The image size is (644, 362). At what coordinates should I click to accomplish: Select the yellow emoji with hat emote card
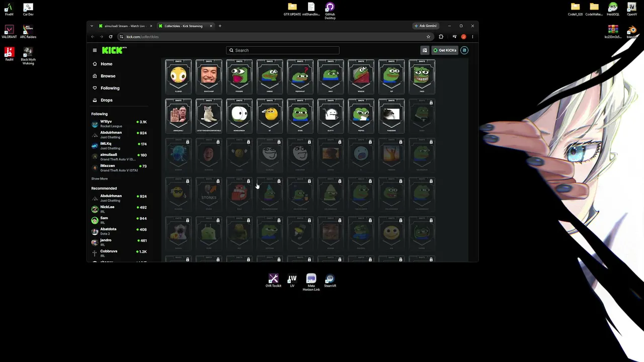click(x=270, y=116)
